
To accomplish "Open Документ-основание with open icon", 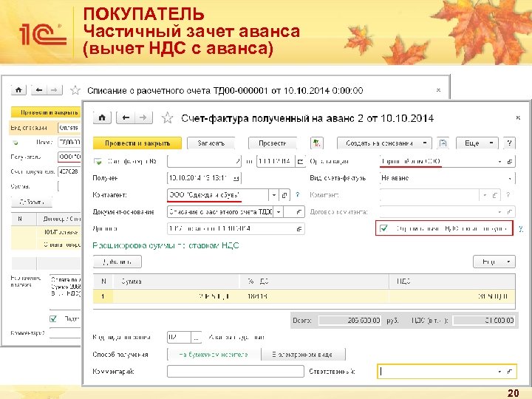I will [299, 212].
